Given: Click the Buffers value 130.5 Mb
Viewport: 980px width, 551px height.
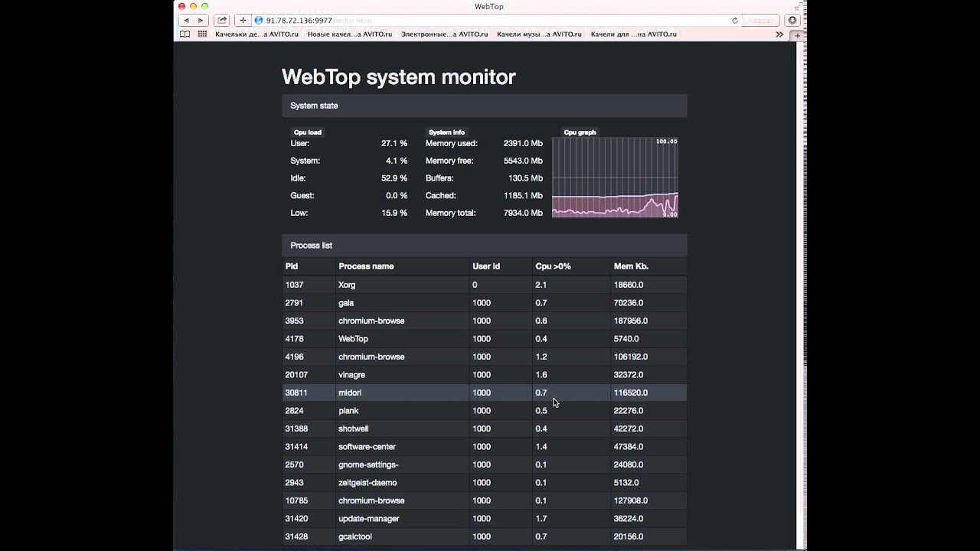Looking at the screenshot, I should coord(525,178).
